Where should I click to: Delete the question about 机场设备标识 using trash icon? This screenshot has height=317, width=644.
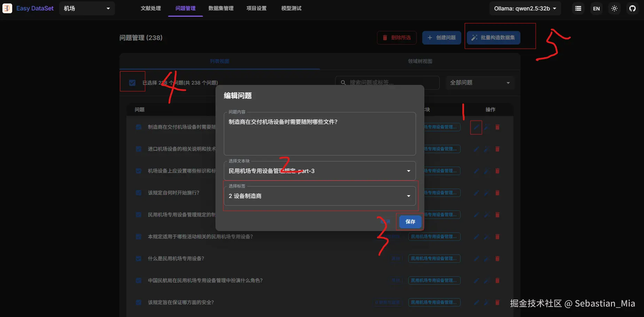(x=497, y=171)
